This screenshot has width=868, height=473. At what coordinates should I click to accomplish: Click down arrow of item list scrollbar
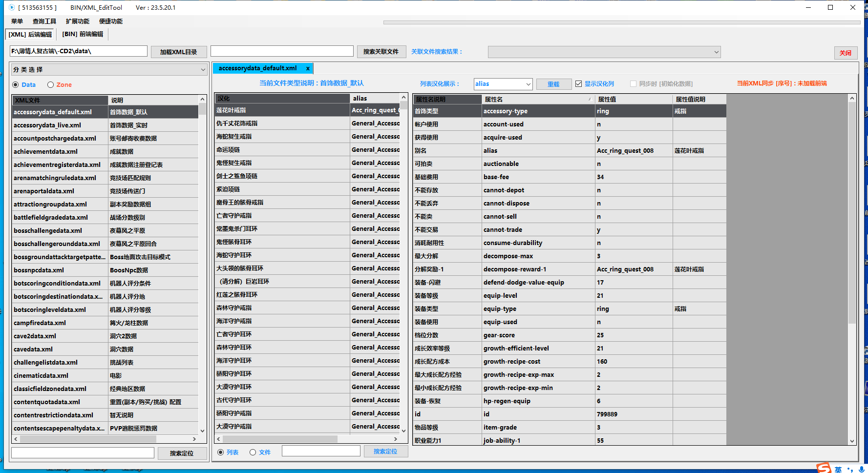404,431
